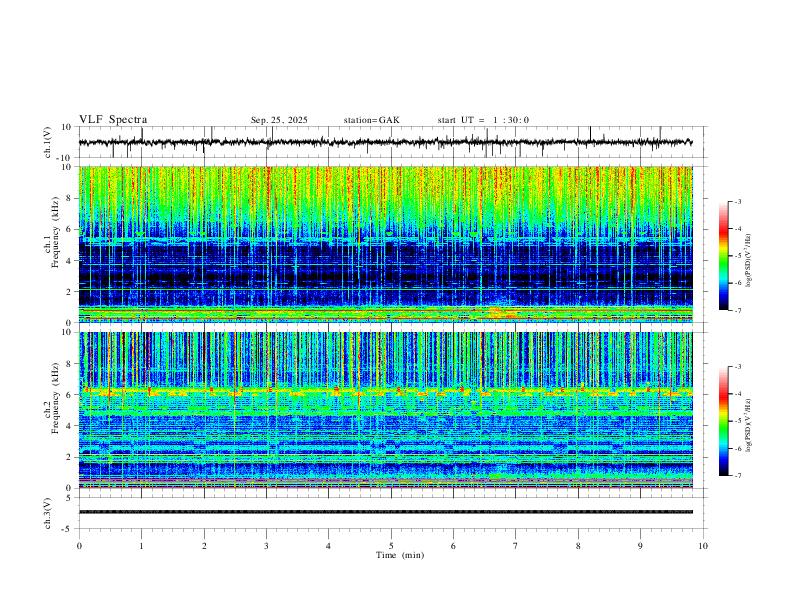The image size is (792, 612).
Task: Click the ch.1 "Frequency (kHz)" axis label
Action: tap(56, 232)
